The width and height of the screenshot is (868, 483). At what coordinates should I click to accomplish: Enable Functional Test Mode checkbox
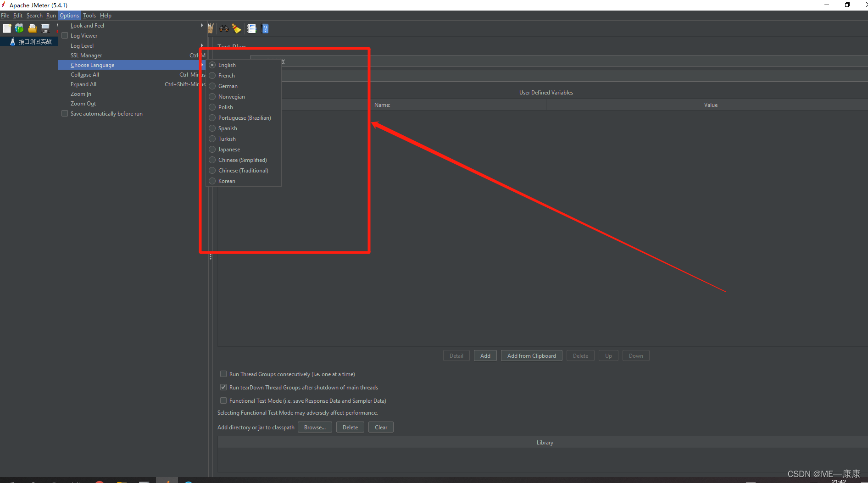click(223, 401)
